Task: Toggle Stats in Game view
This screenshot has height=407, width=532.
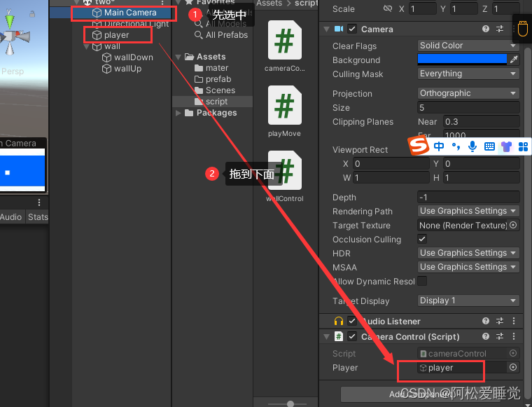Action: tap(38, 217)
